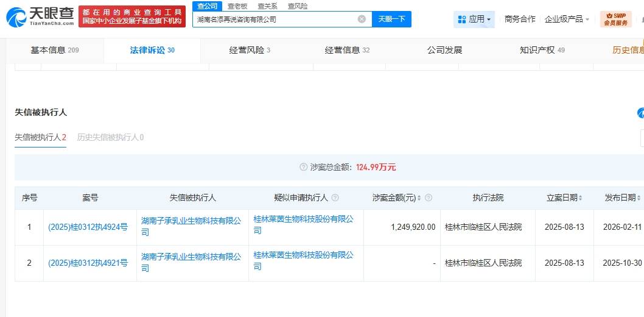Sort table by 立案日期 arrows

point(580,198)
